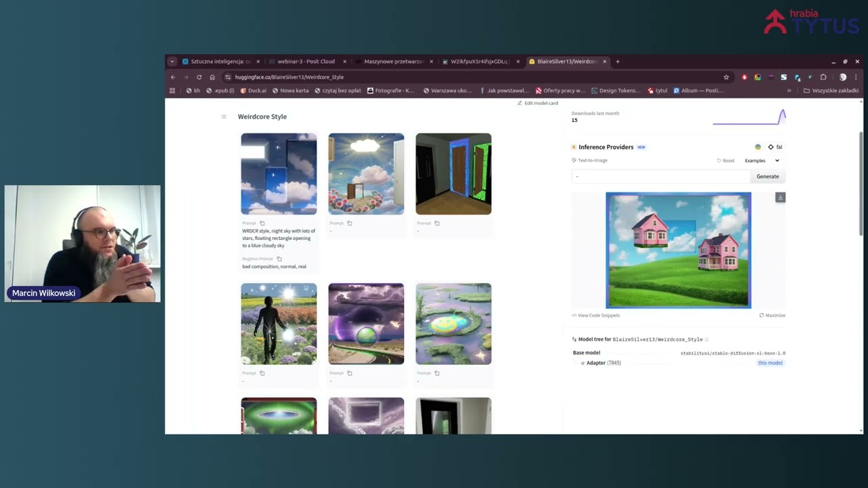The height and width of the screenshot is (488, 868).
Task: Switch to webinar-3 Posit Cloud tab
Action: click(305, 62)
